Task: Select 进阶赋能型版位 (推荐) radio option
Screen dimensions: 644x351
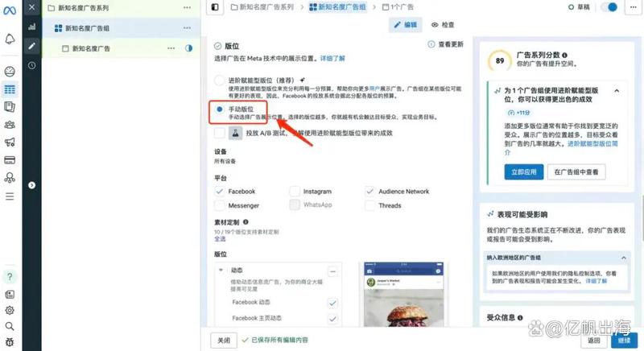Action: click(220, 81)
